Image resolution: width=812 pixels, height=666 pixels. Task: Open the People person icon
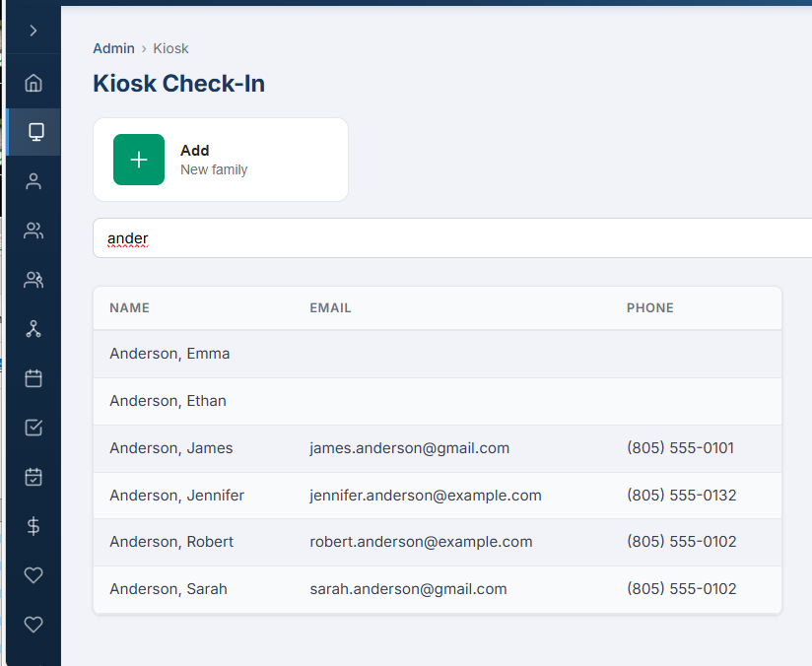coord(34,180)
